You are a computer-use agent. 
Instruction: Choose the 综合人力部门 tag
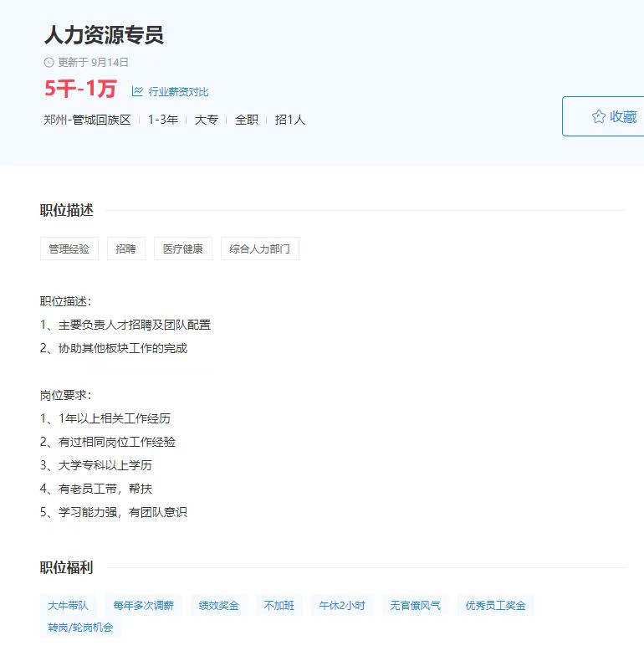pyautogui.click(x=259, y=249)
